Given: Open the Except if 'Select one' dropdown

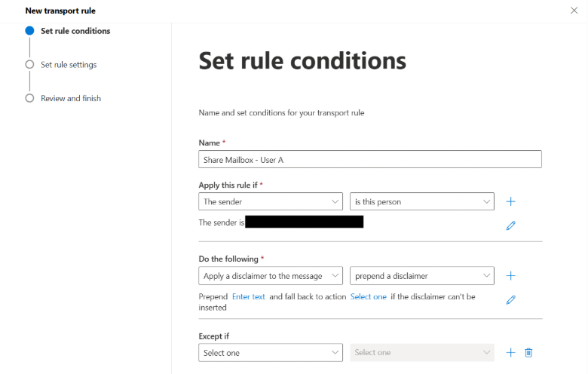Looking at the screenshot, I should click(271, 352).
